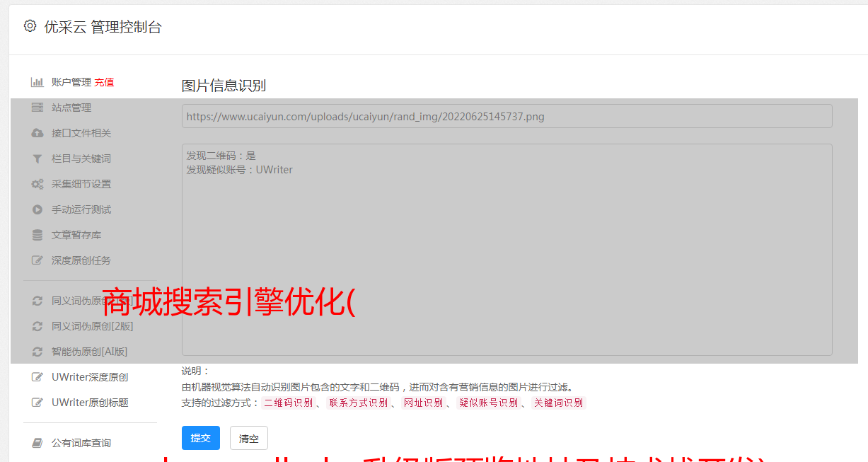Click the book icon for 公有词库查询

pos(37,443)
